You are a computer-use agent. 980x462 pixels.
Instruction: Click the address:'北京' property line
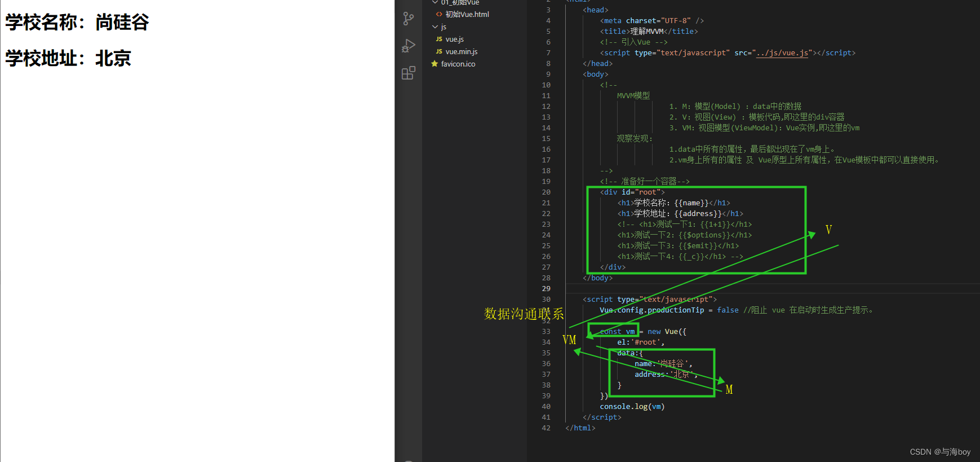[x=666, y=374]
